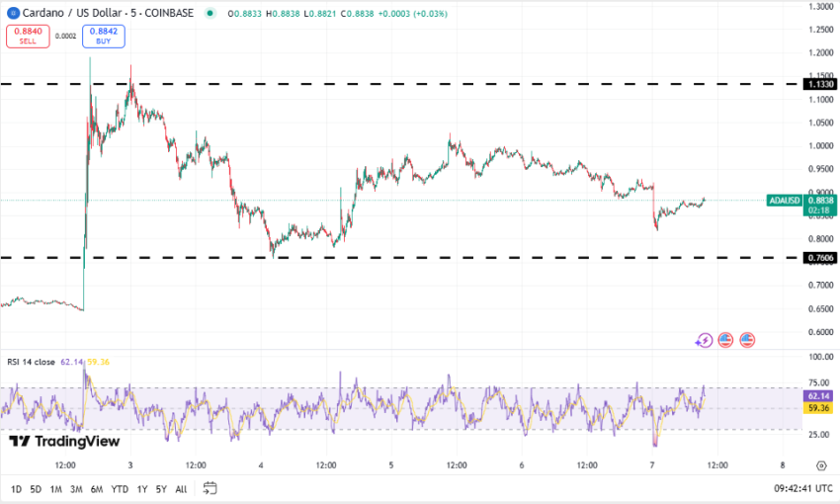Show the All time range

coord(181,489)
